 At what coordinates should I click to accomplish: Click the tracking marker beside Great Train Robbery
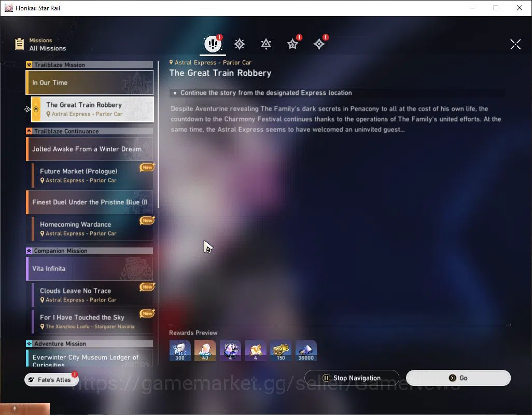pyautogui.click(x=27, y=109)
